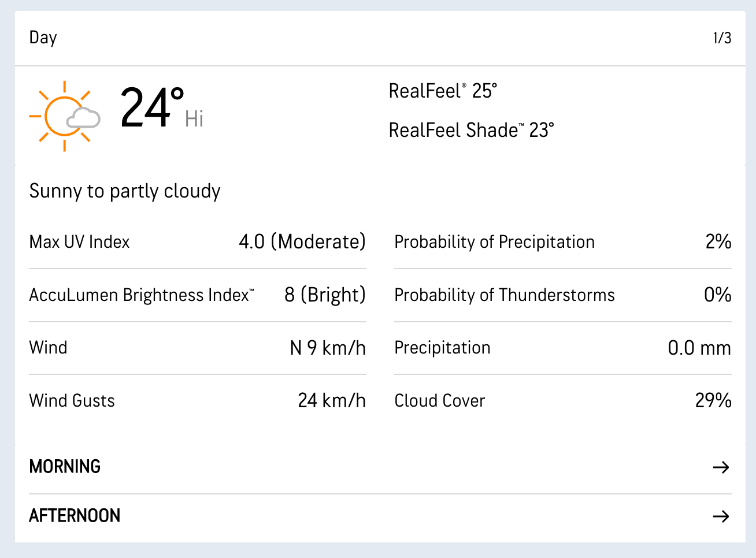Click the Precipitation 0.0 mm row
Image resolution: width=756 pixels, height=558 pixels.
click(x=562, y=348)
